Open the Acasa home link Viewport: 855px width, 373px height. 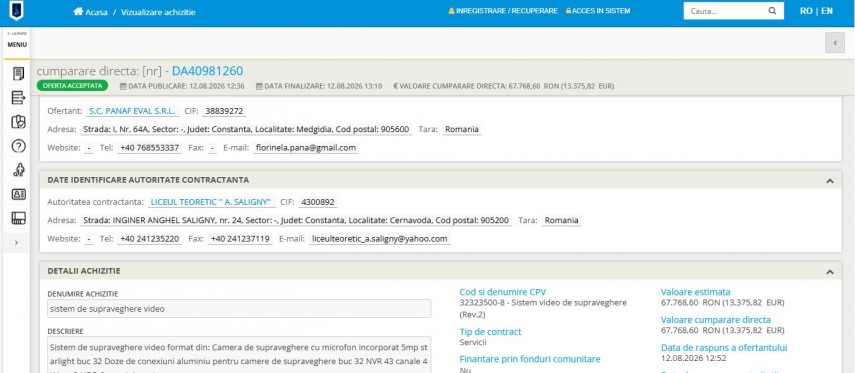pyautogui.click(x=91, y=11)
